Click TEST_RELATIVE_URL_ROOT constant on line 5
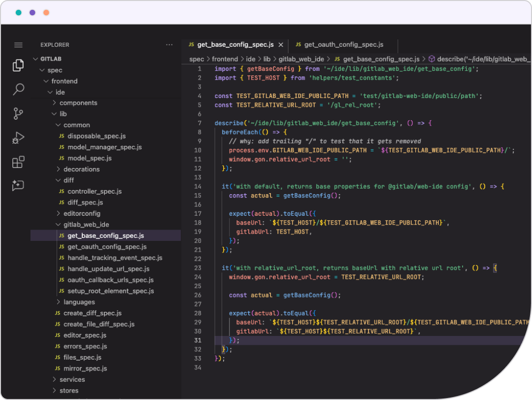The image size is (532, 400). coord(276,105)
